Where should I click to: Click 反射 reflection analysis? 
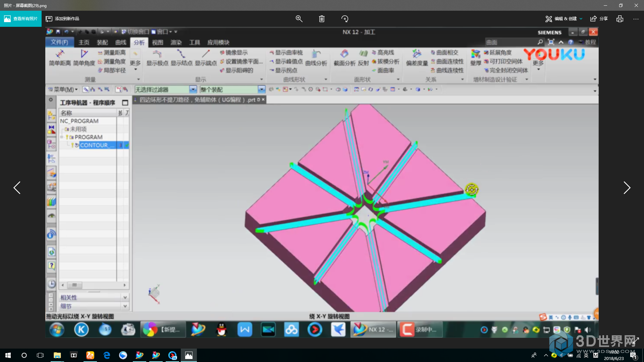(363, 58)
